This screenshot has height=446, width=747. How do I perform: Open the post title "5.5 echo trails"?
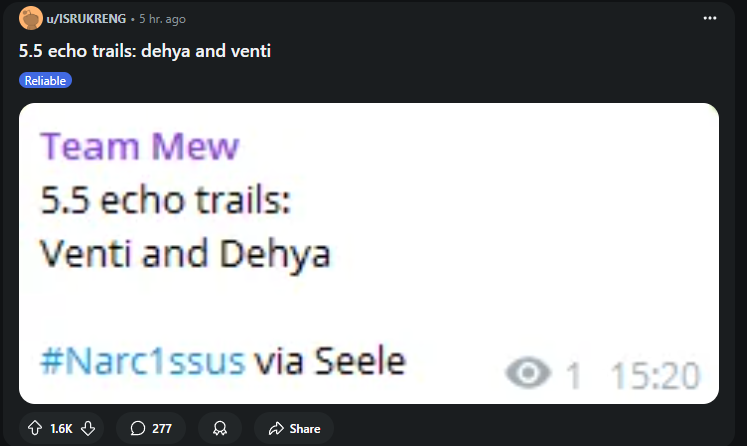145,50
